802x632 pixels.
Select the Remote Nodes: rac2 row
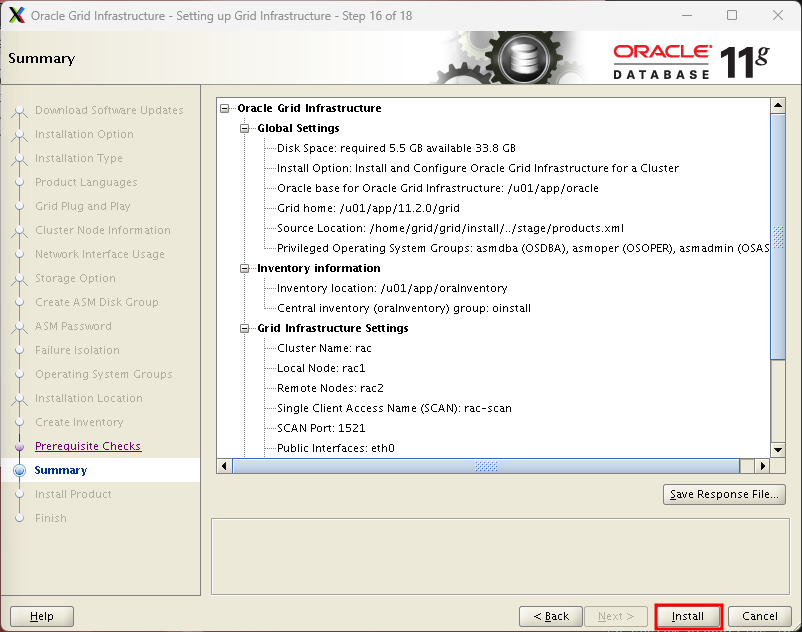point(330,388)
